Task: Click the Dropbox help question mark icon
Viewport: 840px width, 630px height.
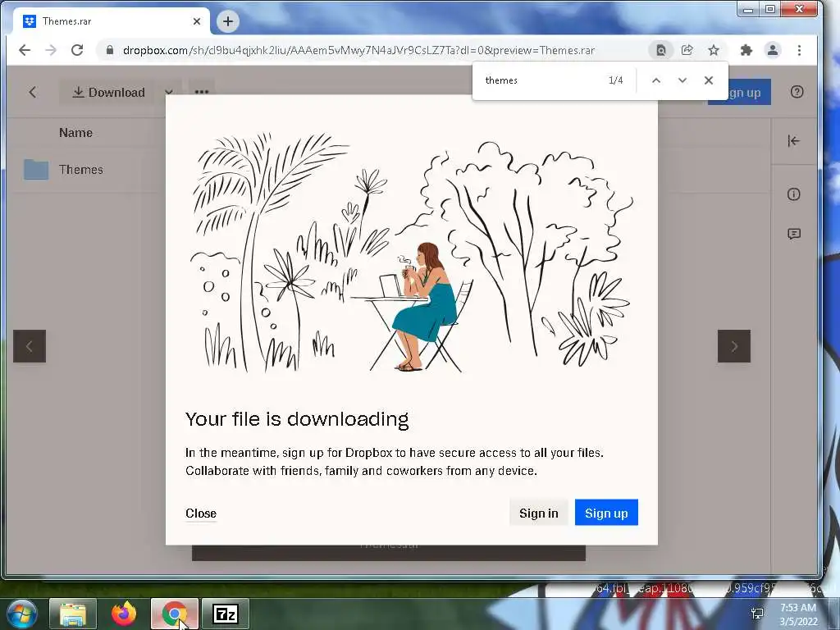Action: 797,92
